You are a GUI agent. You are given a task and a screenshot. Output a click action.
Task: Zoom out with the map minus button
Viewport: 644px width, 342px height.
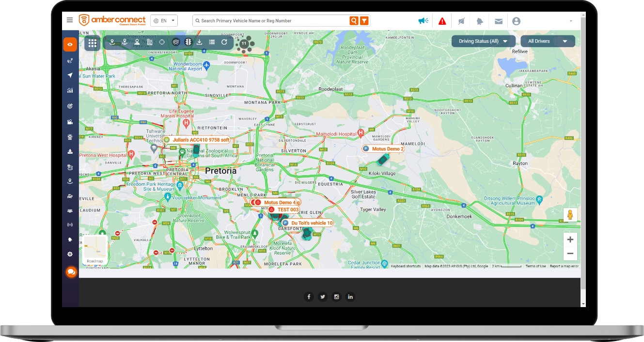(570, 253)
